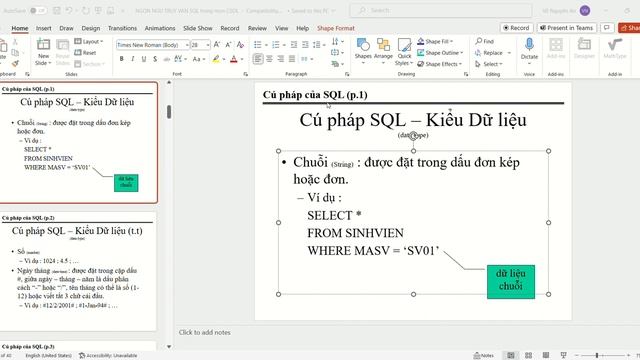The width and height of the screenshot is (640, 360).
Task: Apply Text Shadow formatting
Action: click(155, 59)
